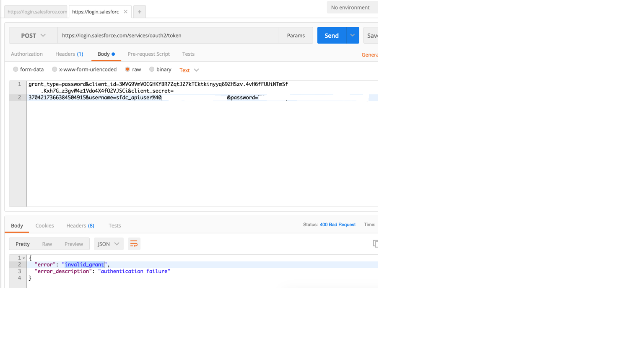Viewport: 644px width, 362px height.
Task: Click the Generate code link
Action: pos(369,55)
